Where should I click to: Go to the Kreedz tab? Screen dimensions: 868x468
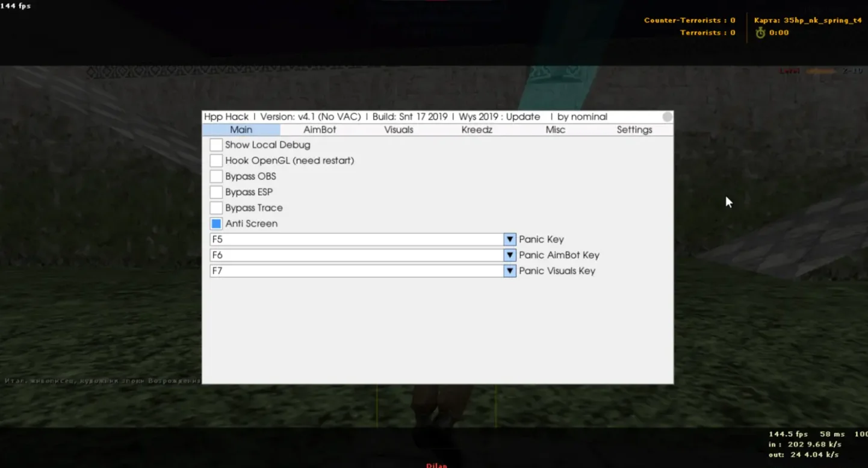(477, 129)
